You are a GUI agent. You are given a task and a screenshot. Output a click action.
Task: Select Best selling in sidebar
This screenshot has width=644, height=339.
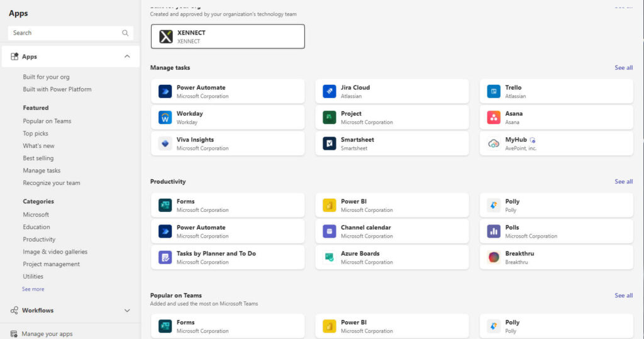(x=38, y=158)
